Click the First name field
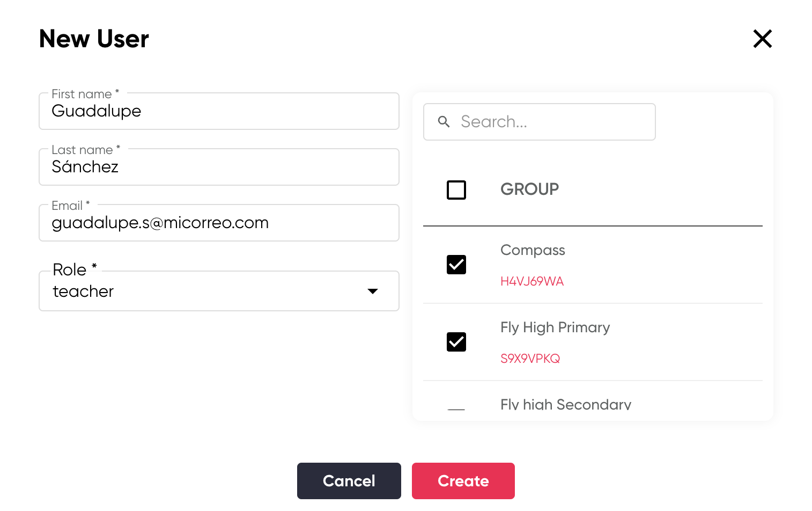Screen dimensions: 812x511 click(x=219, y=111)
